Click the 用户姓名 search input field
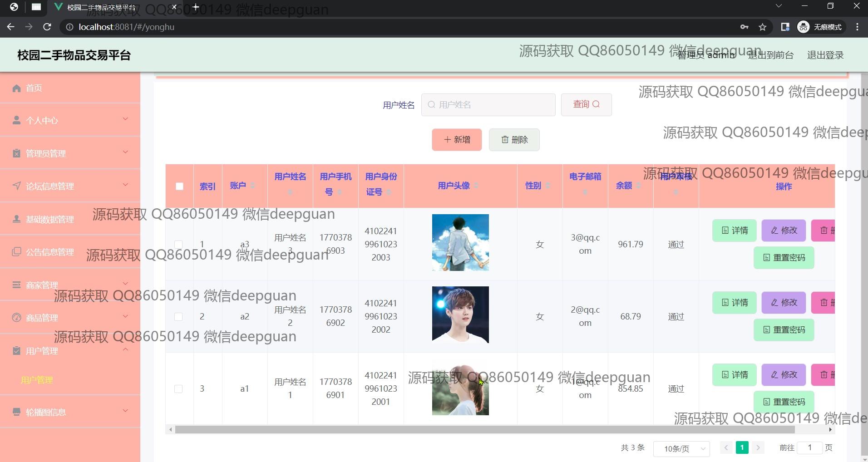This screenshot has width=868, height=462. click(488, 105)
